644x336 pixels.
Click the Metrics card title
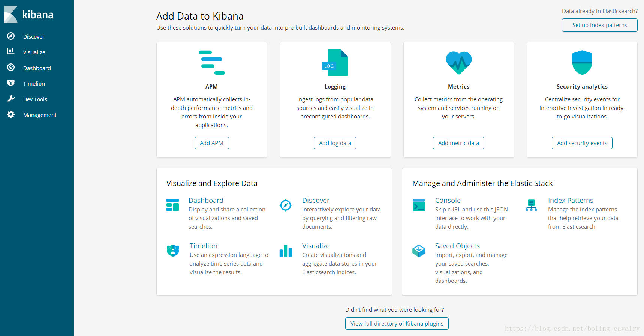(x=458, y=86)
